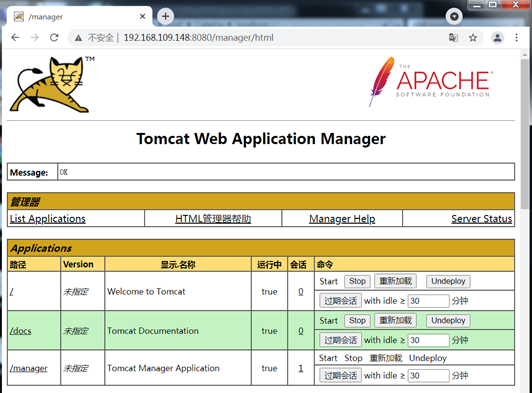Click idle minutes field for /manager app
532x393 pixels.
tap(429, 375)
